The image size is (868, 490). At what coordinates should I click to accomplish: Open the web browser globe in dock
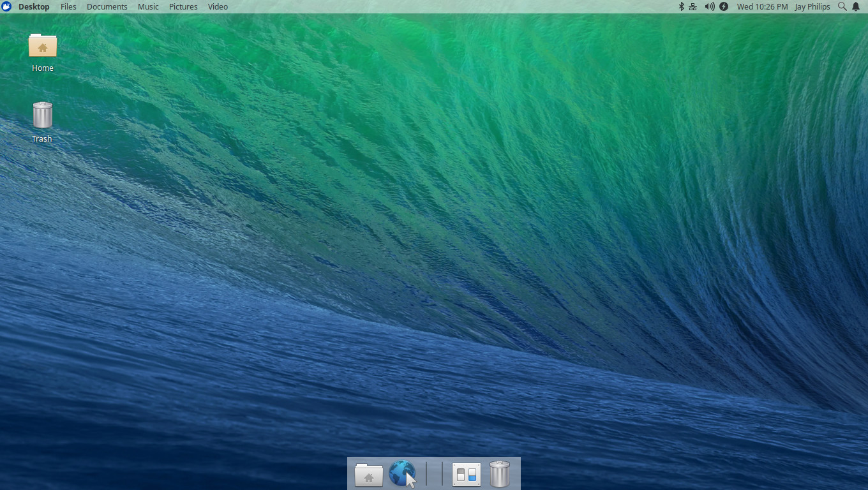(x=401, y=474)
